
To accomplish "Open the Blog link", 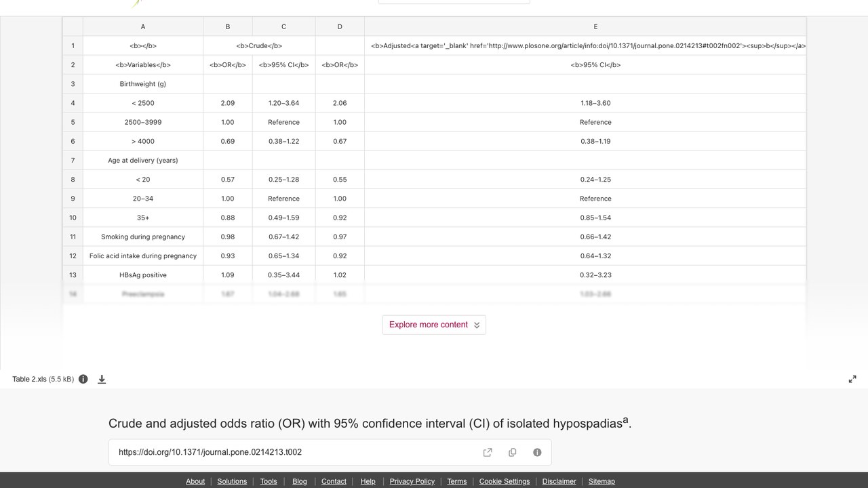I will pos(300,481).
